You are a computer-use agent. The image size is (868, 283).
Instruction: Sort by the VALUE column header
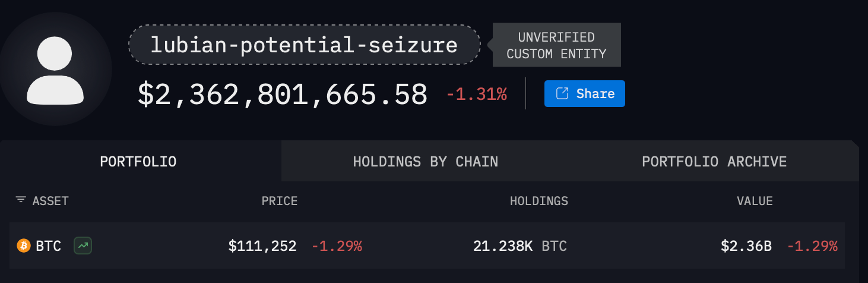click(755, 201)
